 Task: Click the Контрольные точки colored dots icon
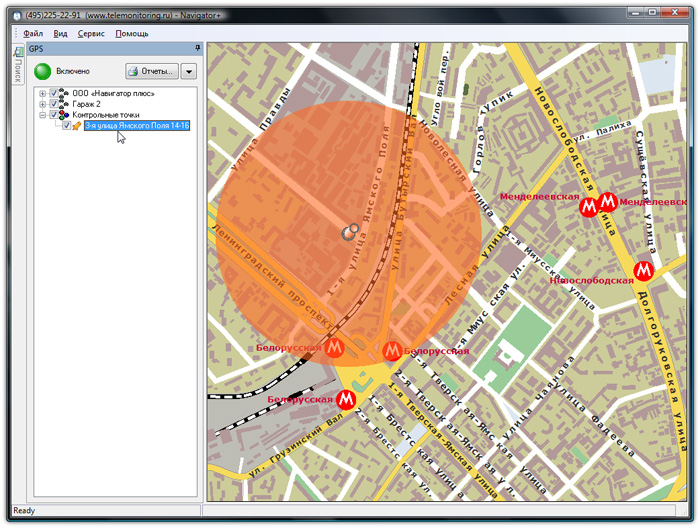(x=65, y=115)
